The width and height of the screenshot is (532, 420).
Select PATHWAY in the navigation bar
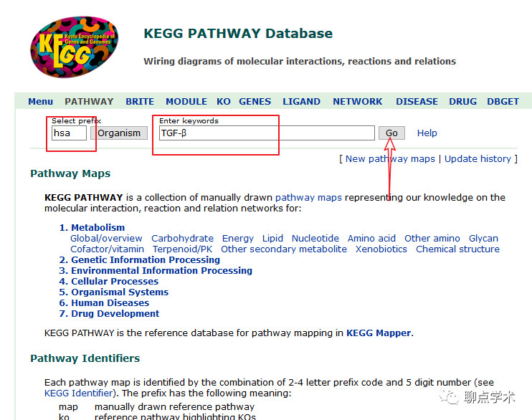(x=89, y=102)
